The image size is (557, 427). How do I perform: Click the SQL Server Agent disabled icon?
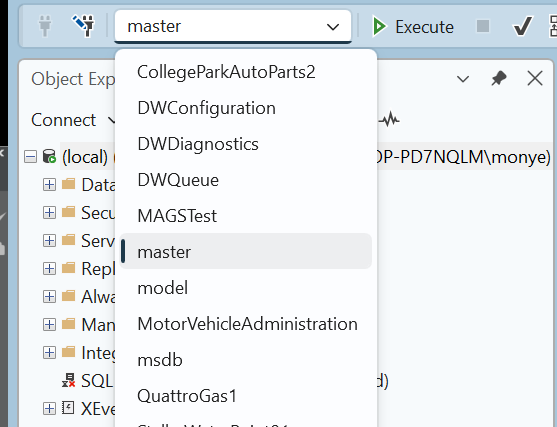68,380
